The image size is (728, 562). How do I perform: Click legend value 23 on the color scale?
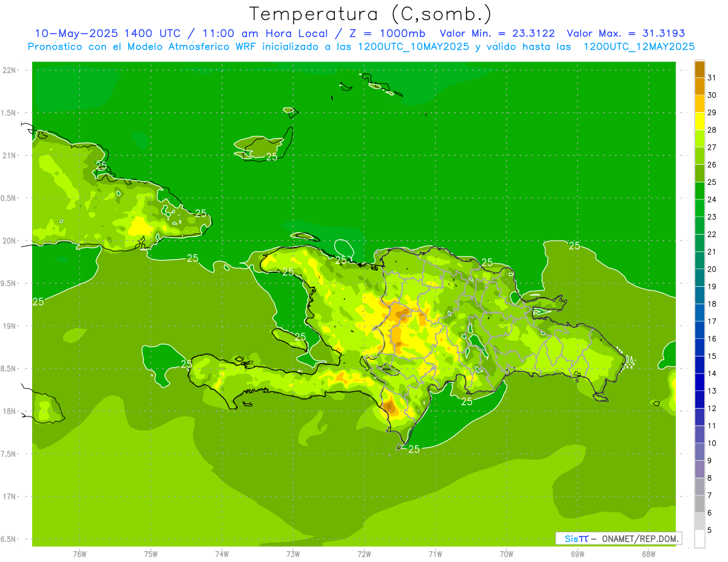point(712,216)
